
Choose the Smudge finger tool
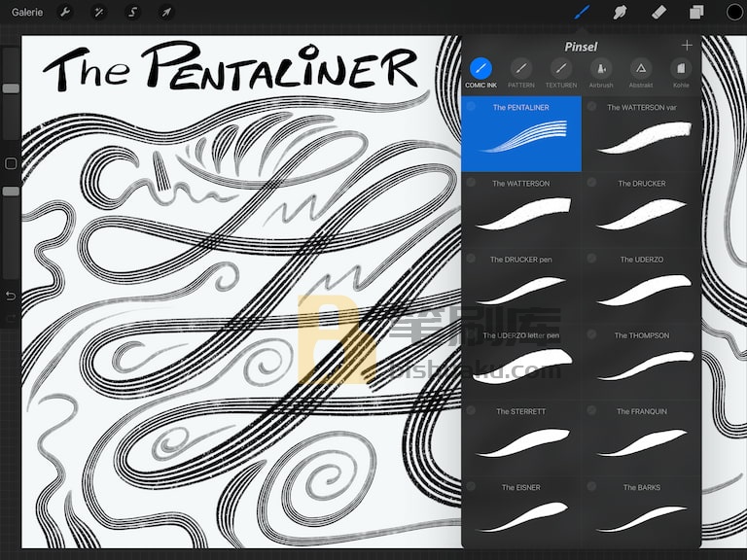pos(620,12)
